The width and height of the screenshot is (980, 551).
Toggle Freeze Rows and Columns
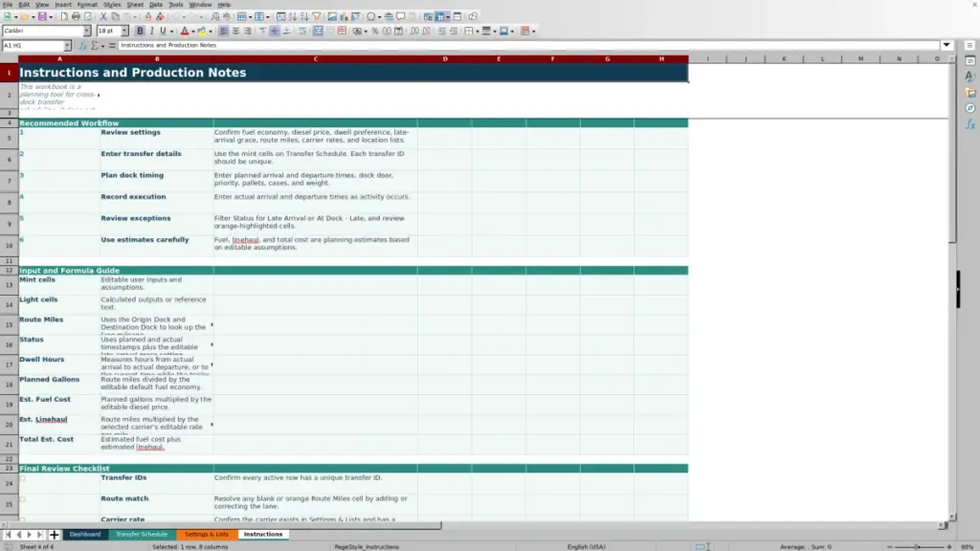click(x=439, y=17)
